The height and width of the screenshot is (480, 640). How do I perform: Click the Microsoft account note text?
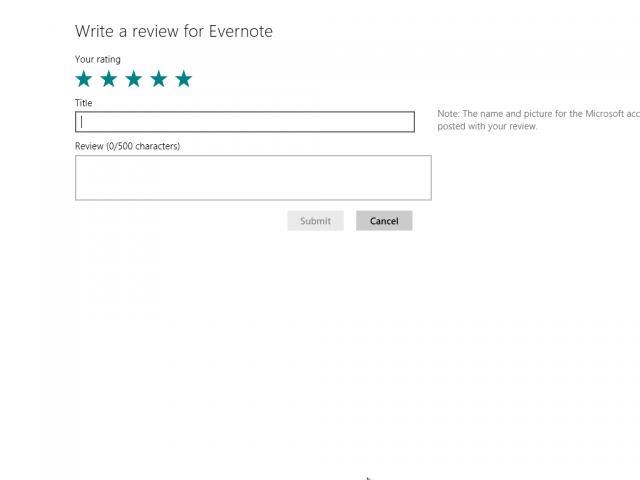(538, 120)
